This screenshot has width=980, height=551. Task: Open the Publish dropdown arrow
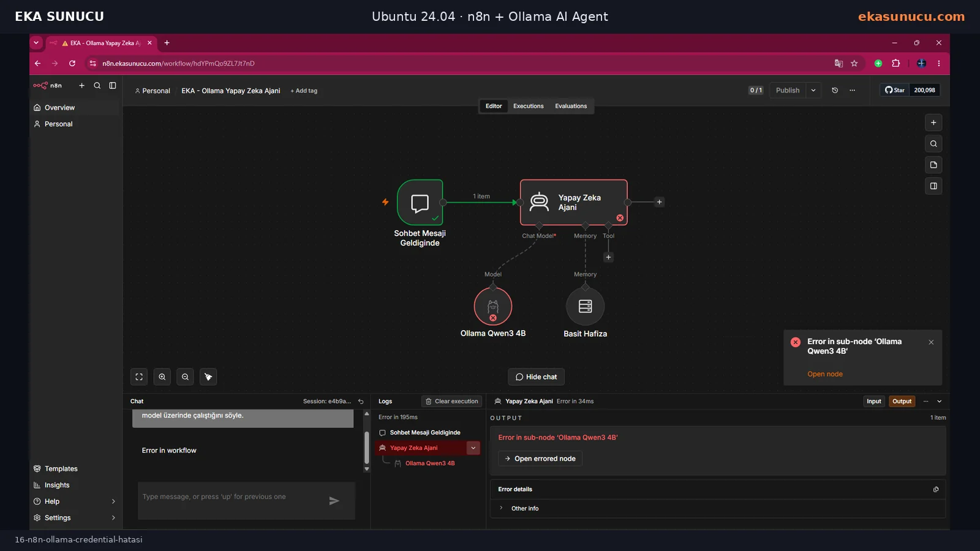(813, 90)
